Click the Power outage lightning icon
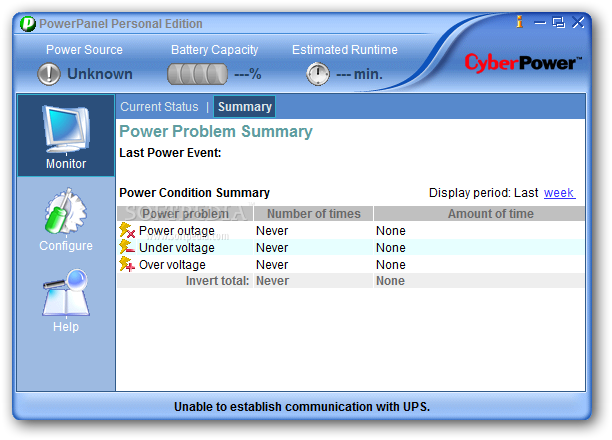This screenshot has width=612, height=440. click(127, 230)
